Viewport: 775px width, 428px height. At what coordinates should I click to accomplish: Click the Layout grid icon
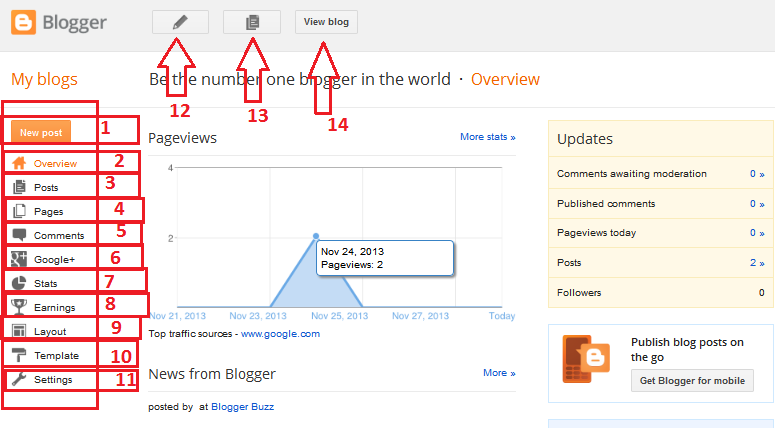click(19, 331)
